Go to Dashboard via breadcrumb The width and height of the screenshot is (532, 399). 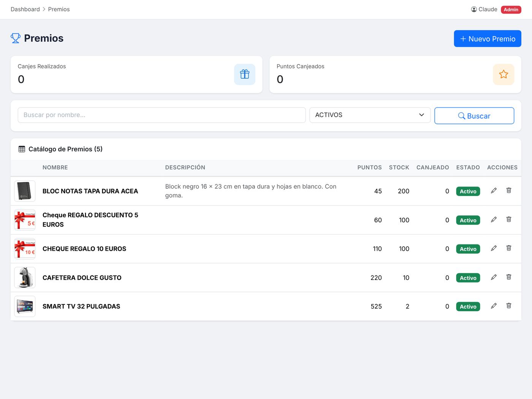(x=25, y=9)
